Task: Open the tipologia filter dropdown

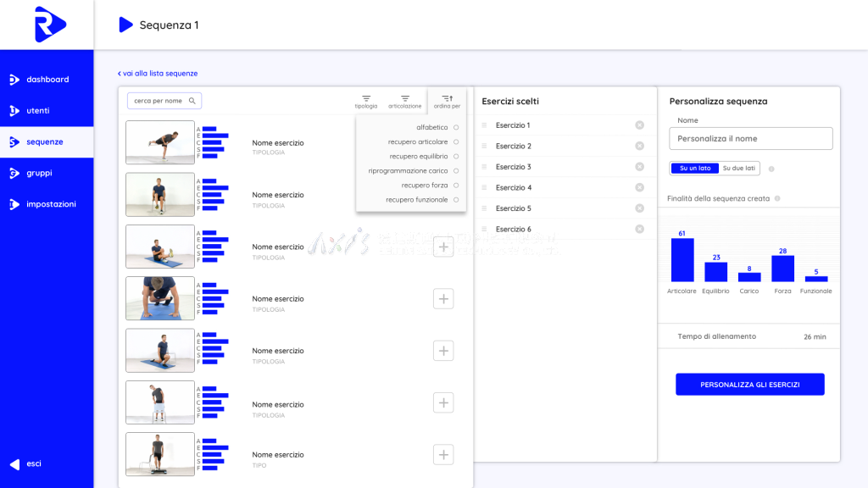Action: point(366,100)
